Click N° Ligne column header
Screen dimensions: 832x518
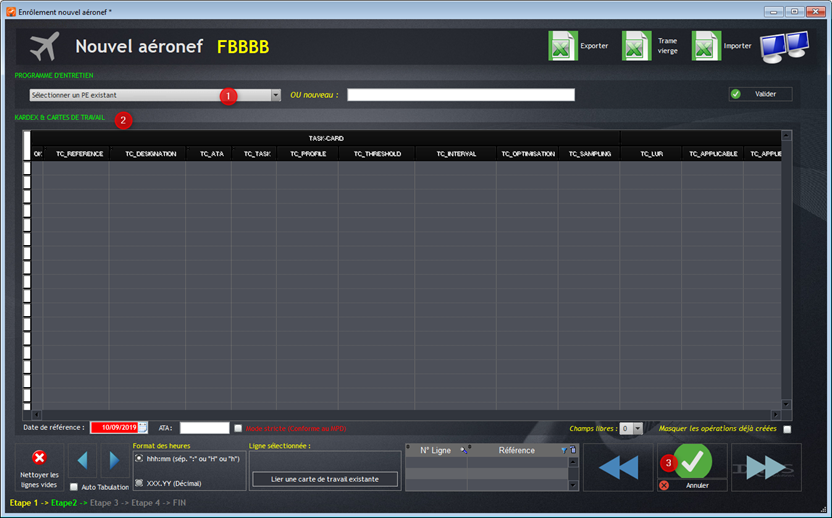click(436, 451)
